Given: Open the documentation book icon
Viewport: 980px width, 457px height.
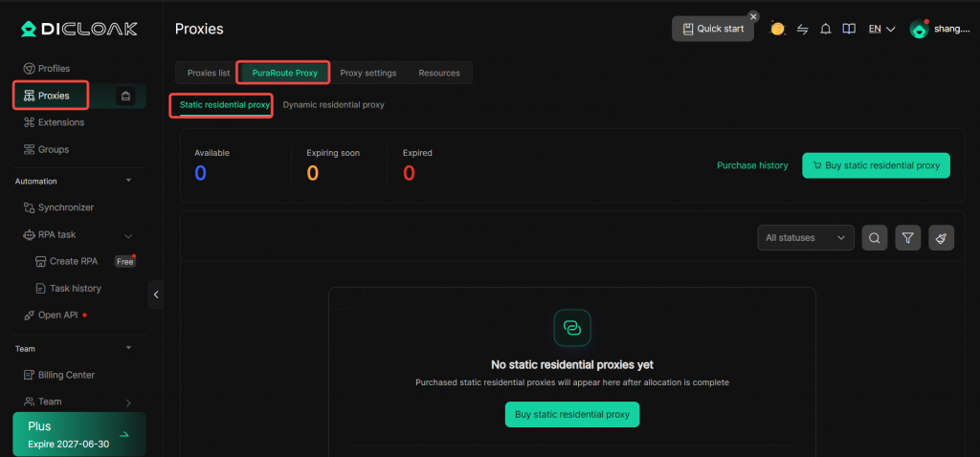Looking at the screenshot, I should [849, 30].
